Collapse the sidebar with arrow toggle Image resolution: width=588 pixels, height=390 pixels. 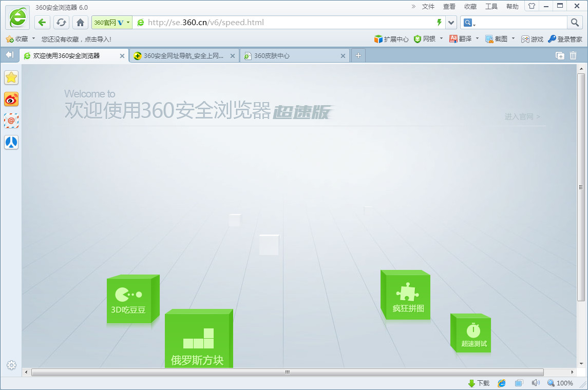point(10,55)
